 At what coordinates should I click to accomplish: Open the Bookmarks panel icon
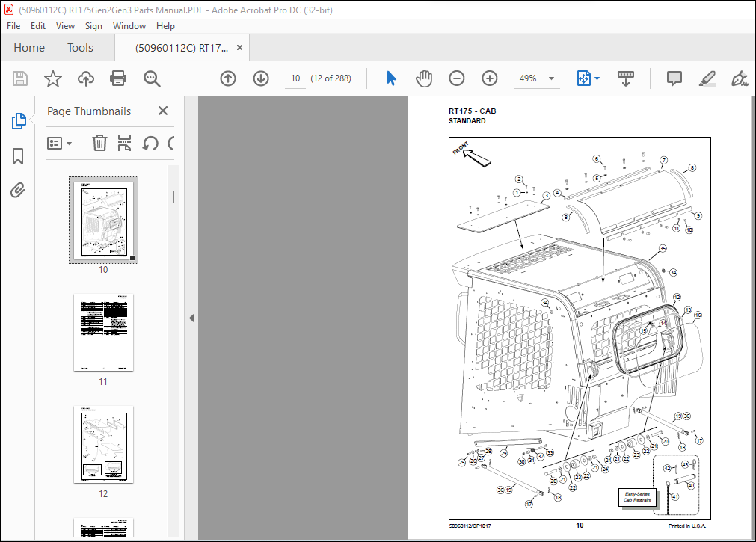pyautogui.click(x=18, y=155)
